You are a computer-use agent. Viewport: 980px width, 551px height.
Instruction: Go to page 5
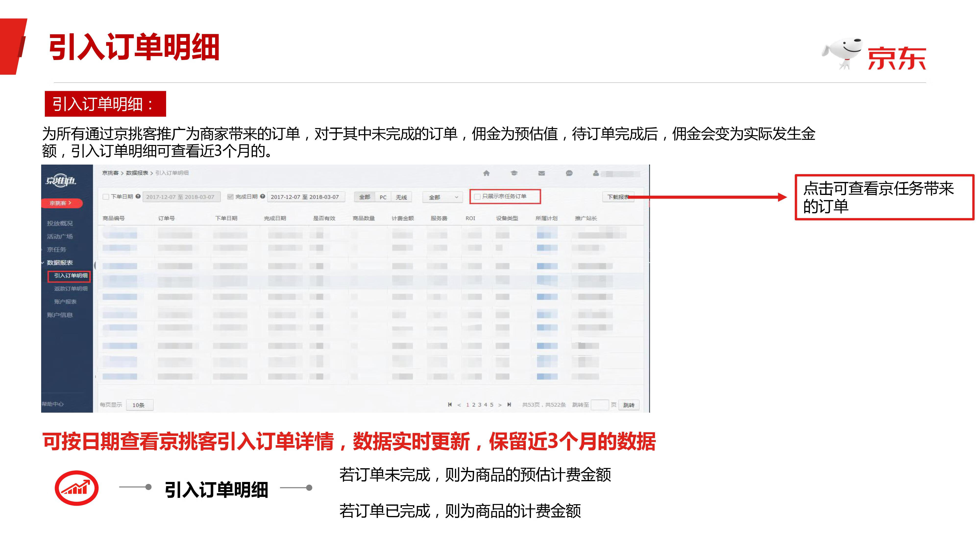pos(492,405)
